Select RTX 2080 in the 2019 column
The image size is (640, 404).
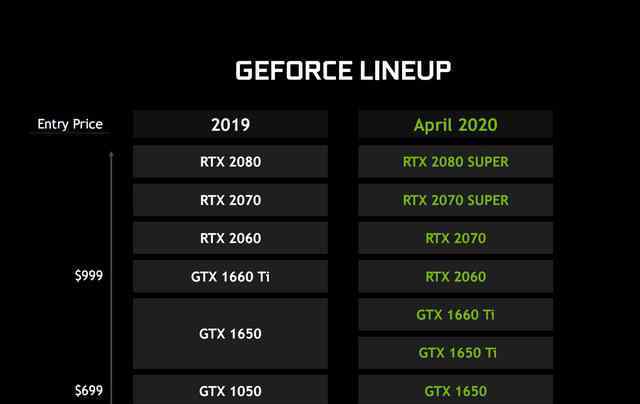(x=230, y=161)
